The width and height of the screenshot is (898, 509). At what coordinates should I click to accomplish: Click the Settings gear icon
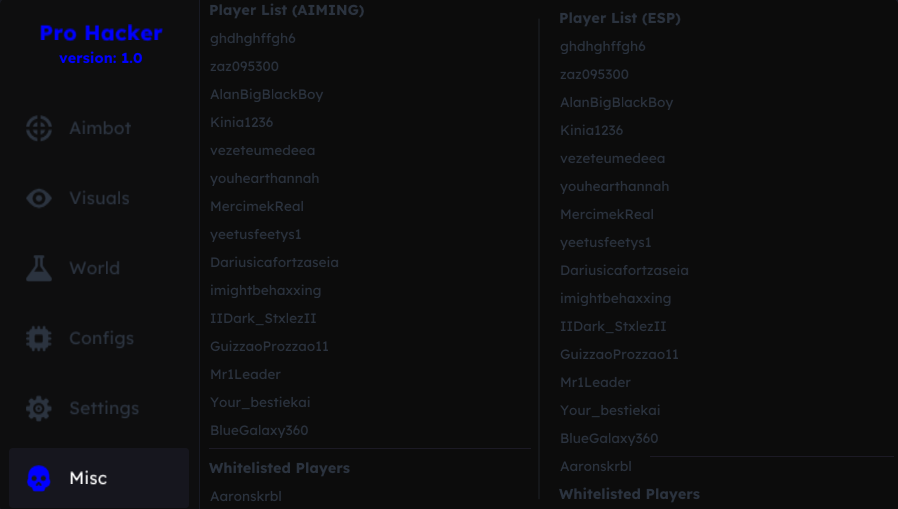(39, 408)
